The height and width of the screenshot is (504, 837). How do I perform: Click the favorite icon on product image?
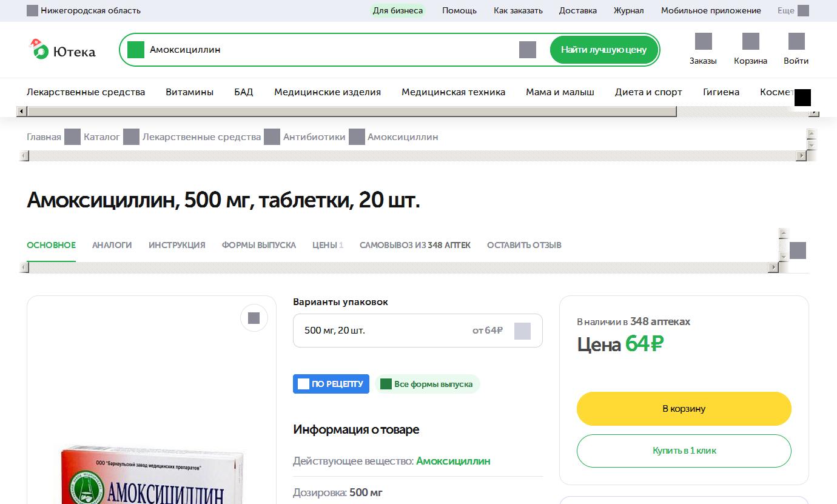tap(254, 318)
